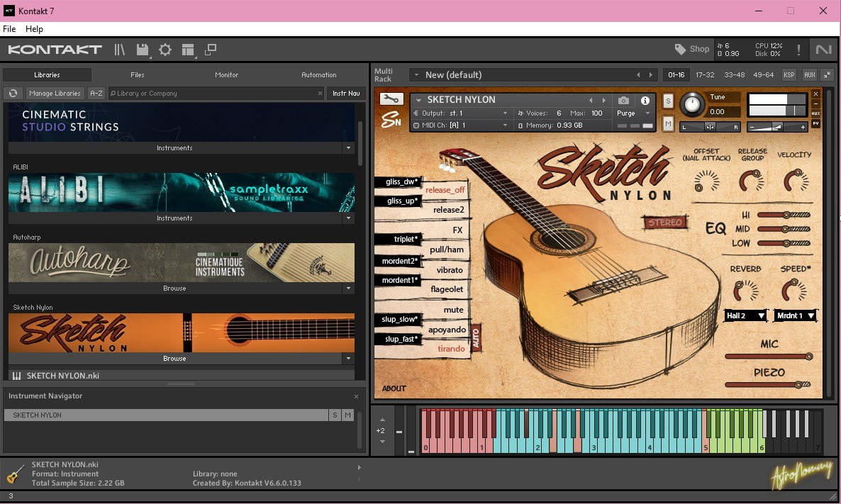Switch to the Files tab

click(x=137, y=74)
